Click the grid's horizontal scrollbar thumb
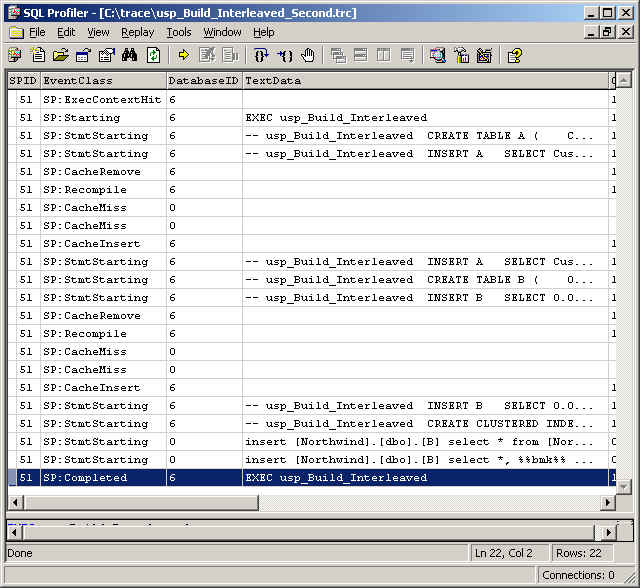The height and width of the screenshot is (588, 640). [141, 502]
